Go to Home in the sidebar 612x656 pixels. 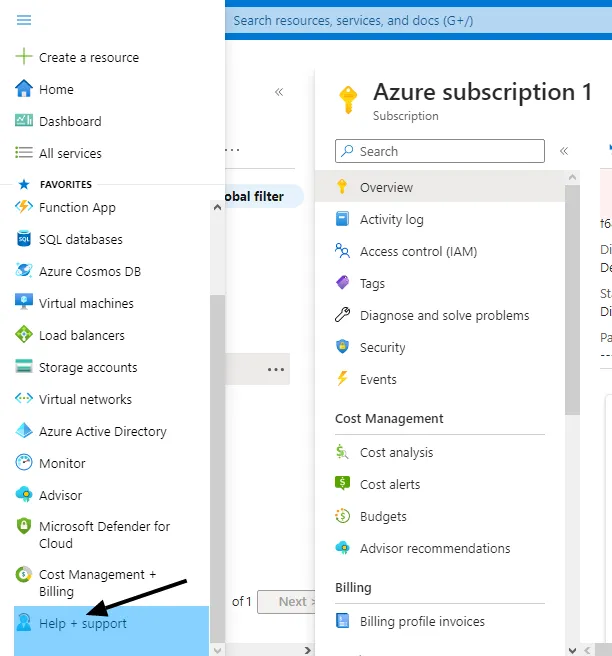tap(56, 89)
